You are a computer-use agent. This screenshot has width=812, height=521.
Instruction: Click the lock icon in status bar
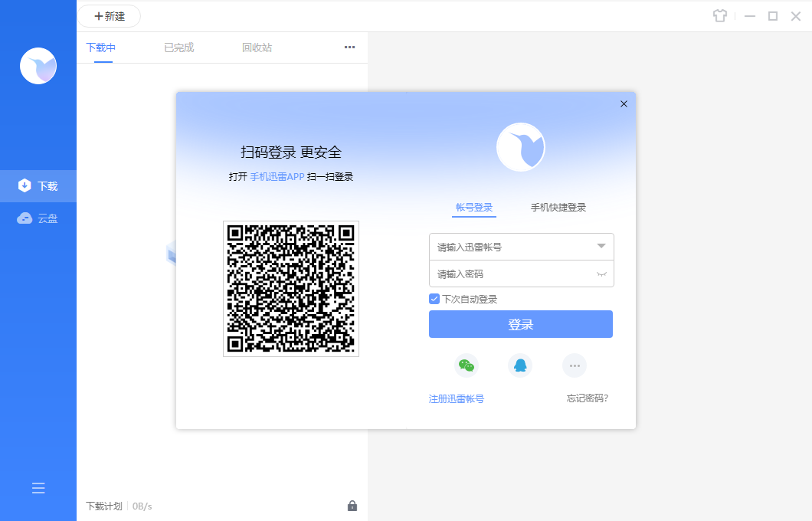352,506
